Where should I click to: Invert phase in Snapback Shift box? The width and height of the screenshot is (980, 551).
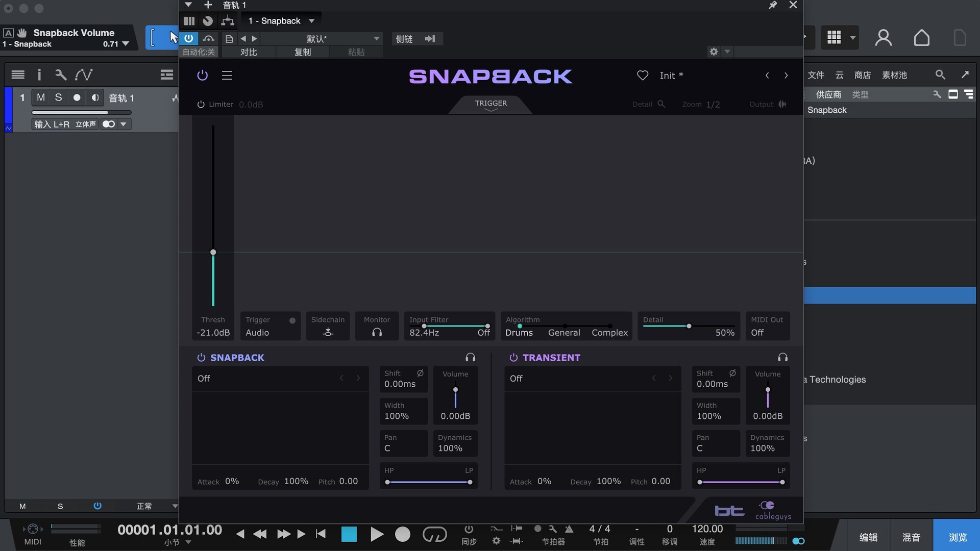pos(420,373)
